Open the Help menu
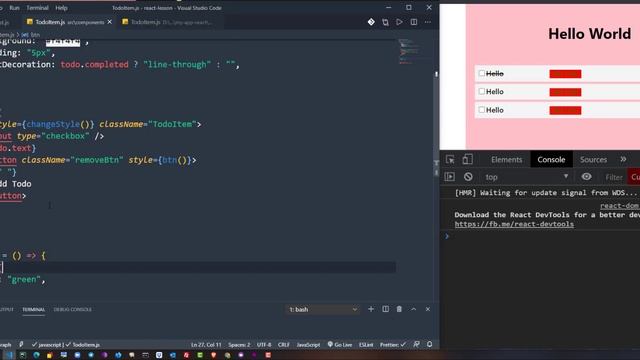 pyautogui.click(x=61, y=8)
